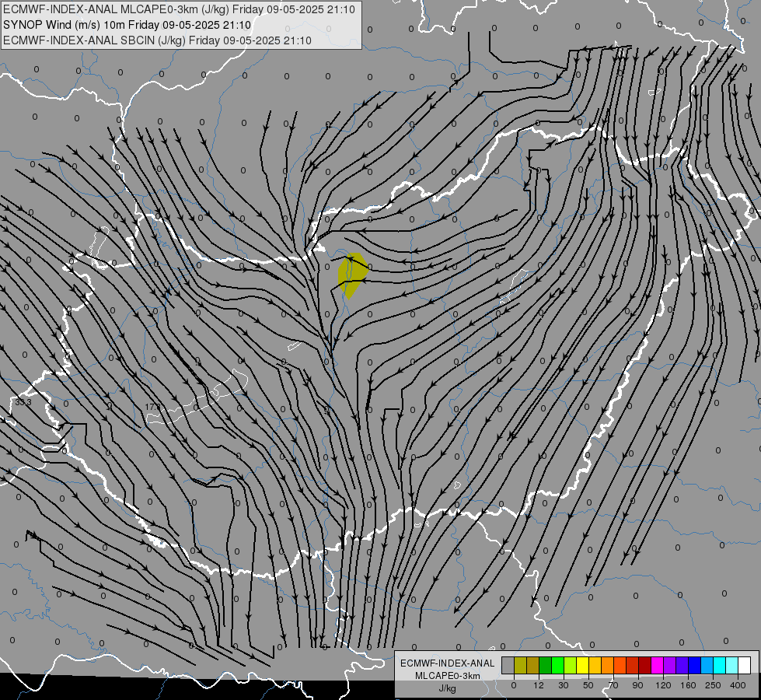
Task: Click the white legend swatch above 400
Action: pos(745,665)
